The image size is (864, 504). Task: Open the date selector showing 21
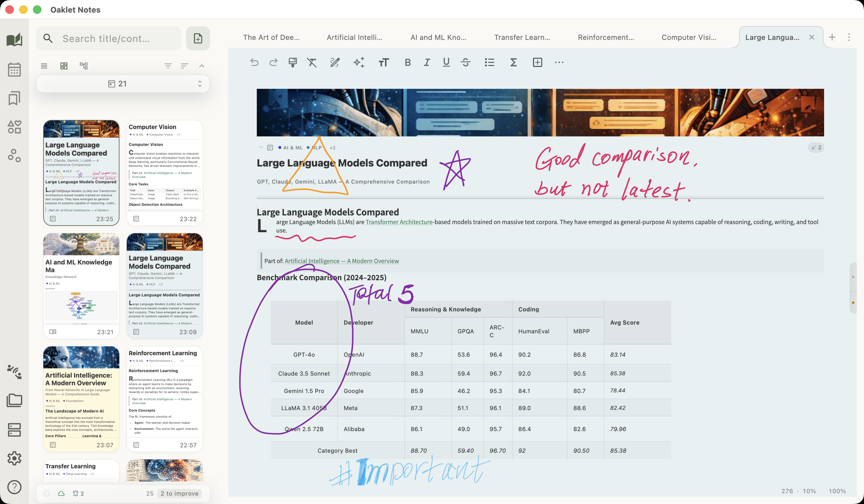pos(123,84)
